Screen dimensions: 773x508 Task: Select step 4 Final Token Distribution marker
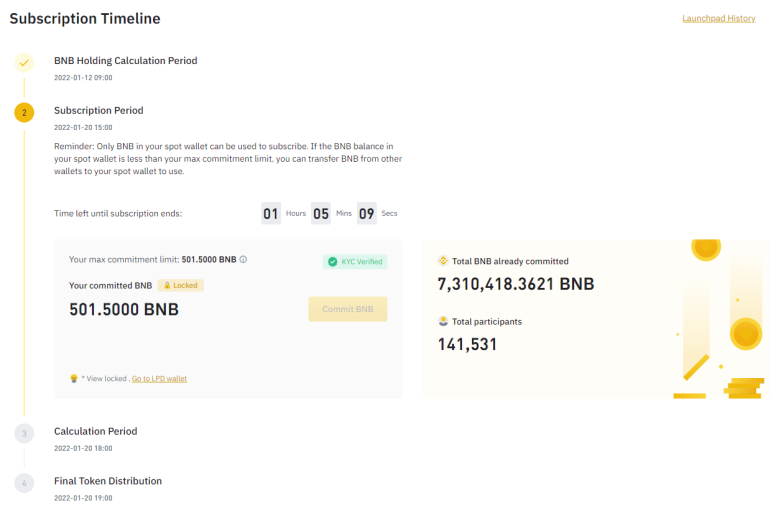pyautogui.click(x=24, y=483)
